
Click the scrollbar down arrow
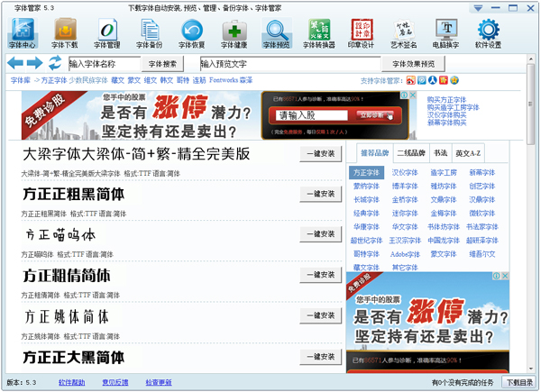click(531, 369)
